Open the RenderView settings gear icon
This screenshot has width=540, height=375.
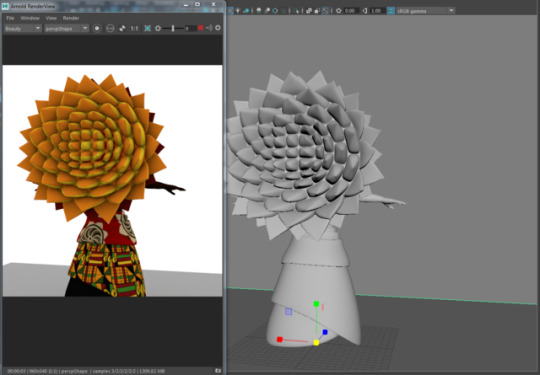point(218,28)
